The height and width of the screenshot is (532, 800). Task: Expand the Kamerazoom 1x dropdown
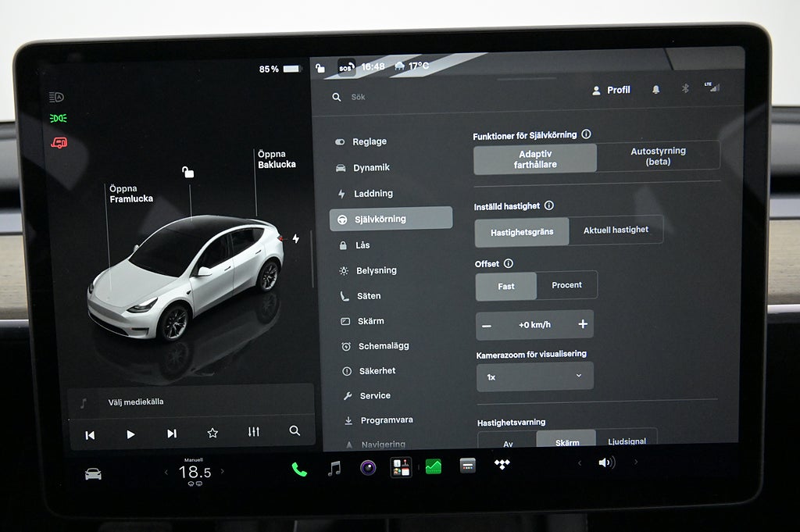point(534,377)
